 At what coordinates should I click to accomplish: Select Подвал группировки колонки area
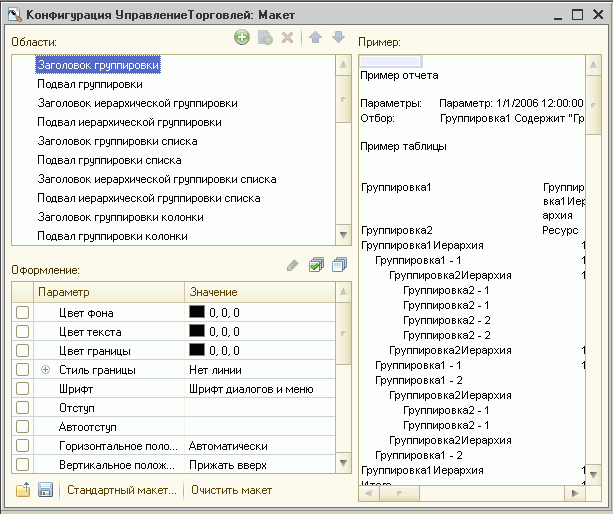coord(113,236)
